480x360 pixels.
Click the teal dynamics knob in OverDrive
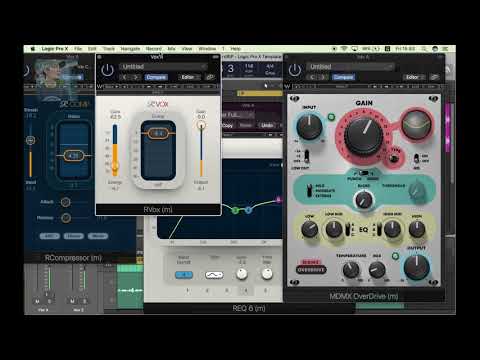[x=364, y=200]
